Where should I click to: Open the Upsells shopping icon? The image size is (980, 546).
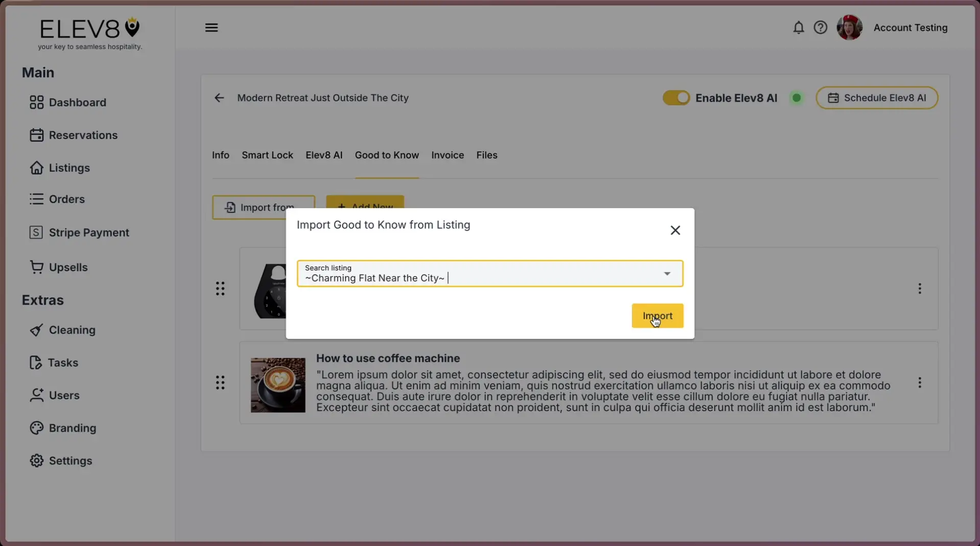click(x=36, y=267)
